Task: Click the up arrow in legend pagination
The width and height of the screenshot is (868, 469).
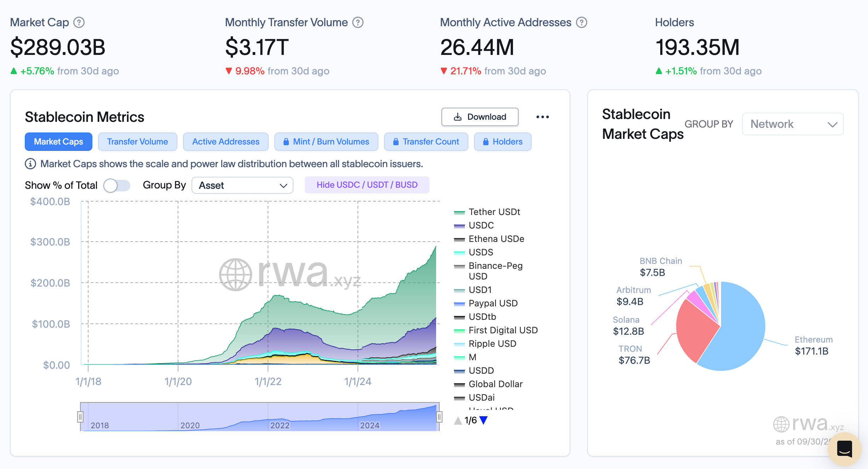Action: coord(457,421)
